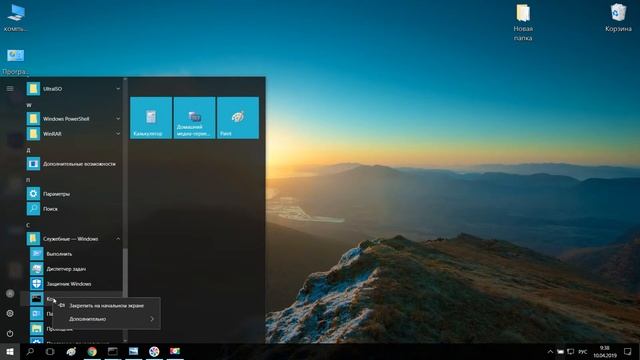Open Settings gear in Start sidebar
This screenshot has height=360, width=640.
point(10,313)
